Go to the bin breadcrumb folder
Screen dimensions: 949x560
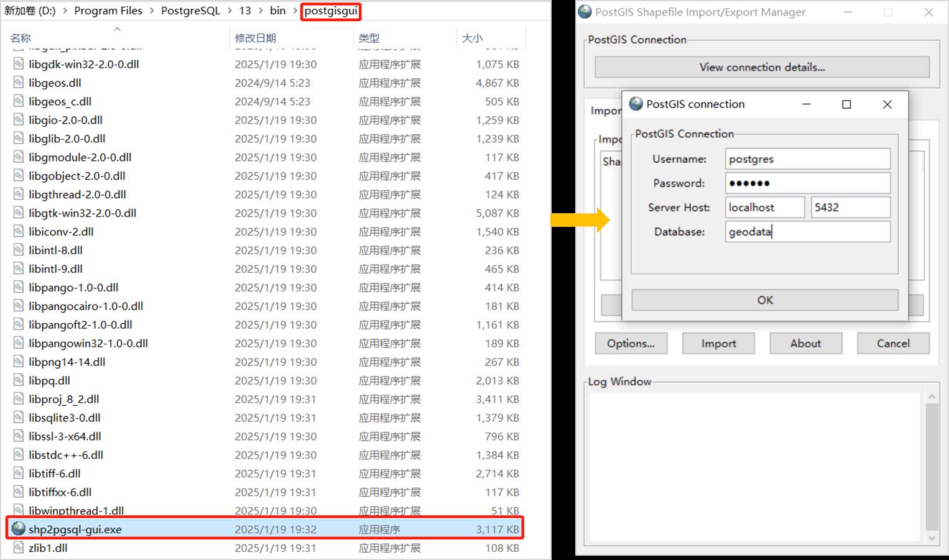[277, 11]
